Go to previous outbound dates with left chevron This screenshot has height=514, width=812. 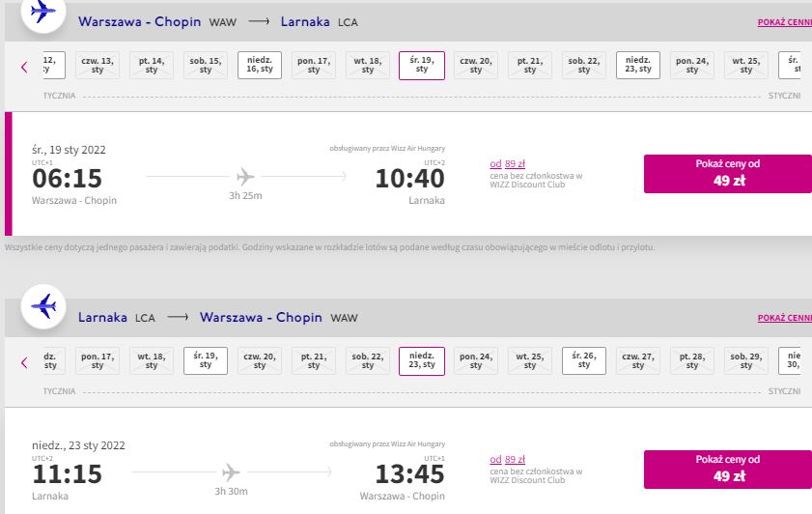click(x=24, y=67)
